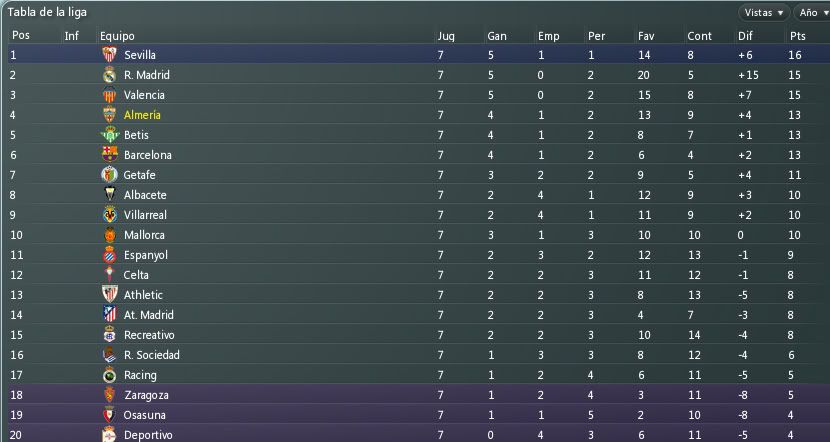Screen dimensions: 830x442
Task: Select the Mallorca table row
Action: click(x=415, y=235)
